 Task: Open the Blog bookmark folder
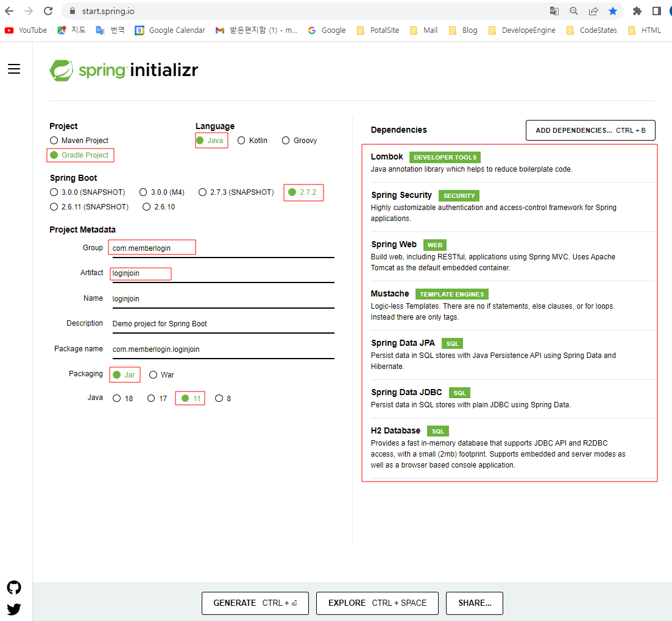(x=463, y=30)
